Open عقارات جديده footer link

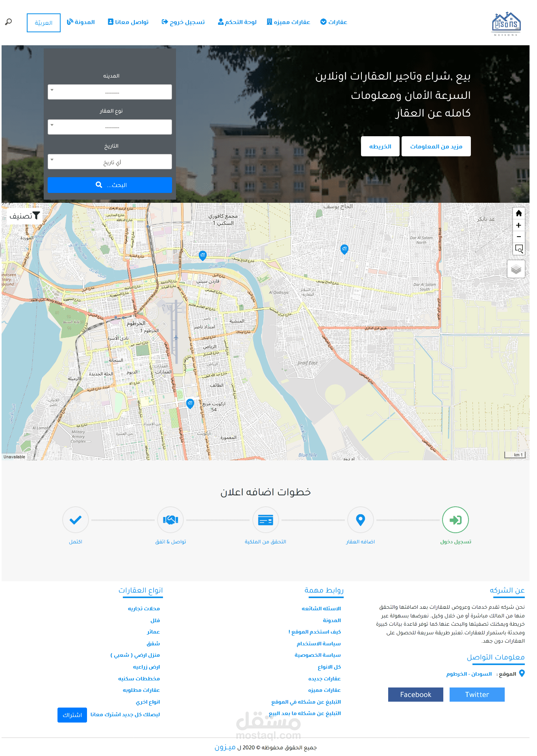[324, 679]
